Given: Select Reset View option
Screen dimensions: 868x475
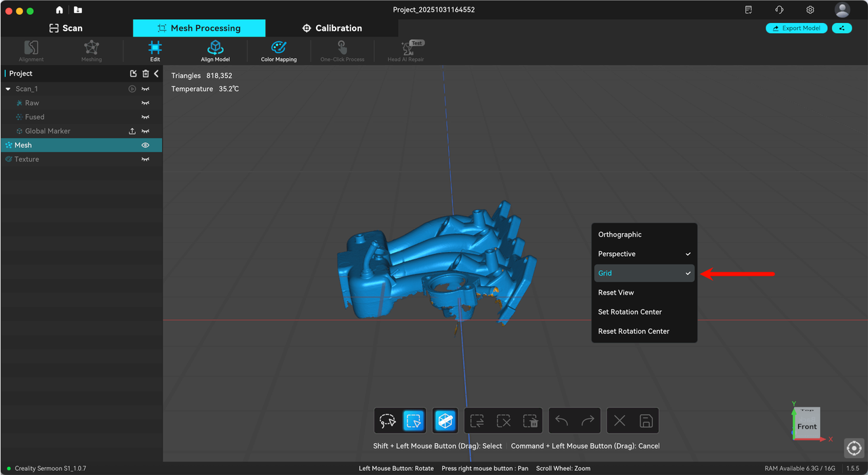Looking at the screenshot, I should coord(616,292).
